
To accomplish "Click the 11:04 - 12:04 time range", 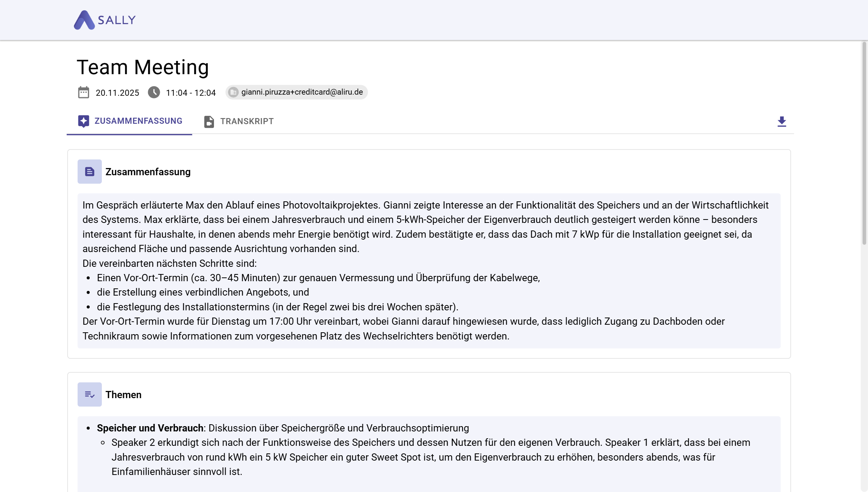I will click(191, 93).
